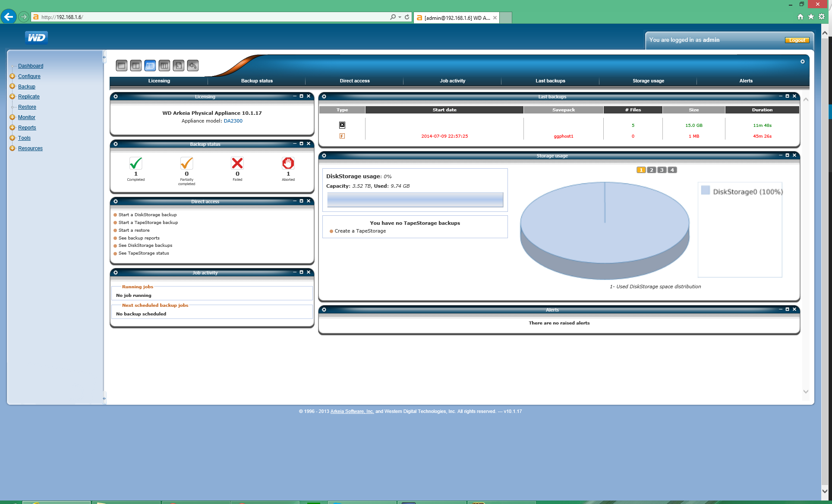Select the two equal columns layout icon
832x504 pixels.
point(136,66)
